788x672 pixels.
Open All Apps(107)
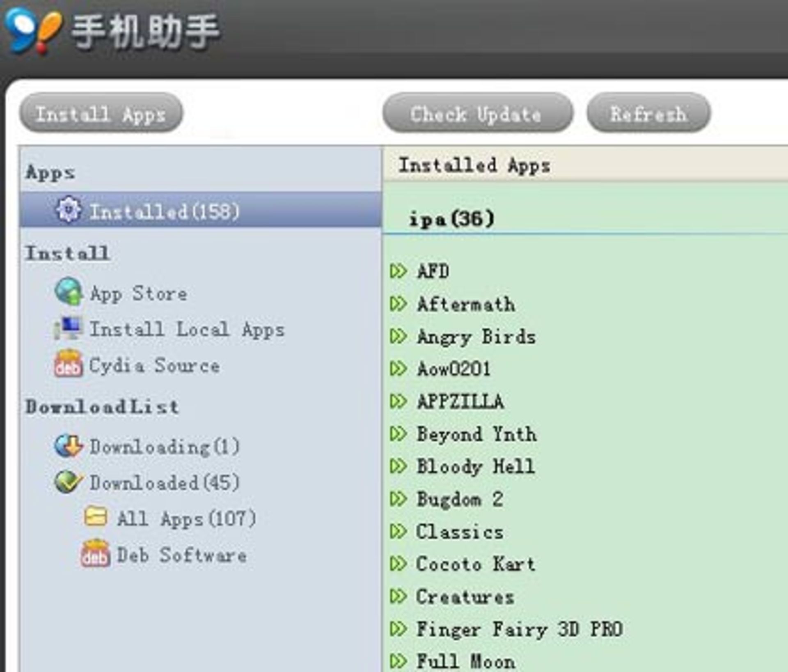(x=187, y=519)
